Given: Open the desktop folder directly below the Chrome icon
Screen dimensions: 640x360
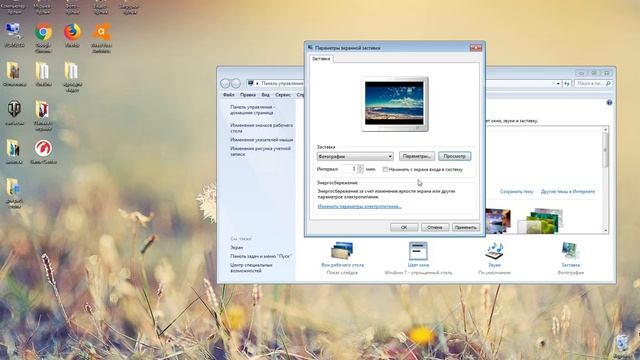Looking at the screenshot, I should point(42,71).
